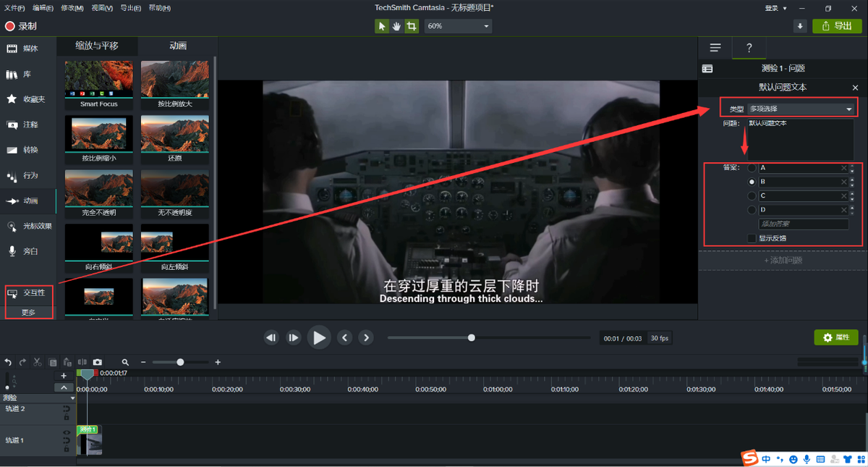The height and width of the screenshot is (467, 868).
Task: Open the download arrow button near export
Action: (x=800, y=26)
